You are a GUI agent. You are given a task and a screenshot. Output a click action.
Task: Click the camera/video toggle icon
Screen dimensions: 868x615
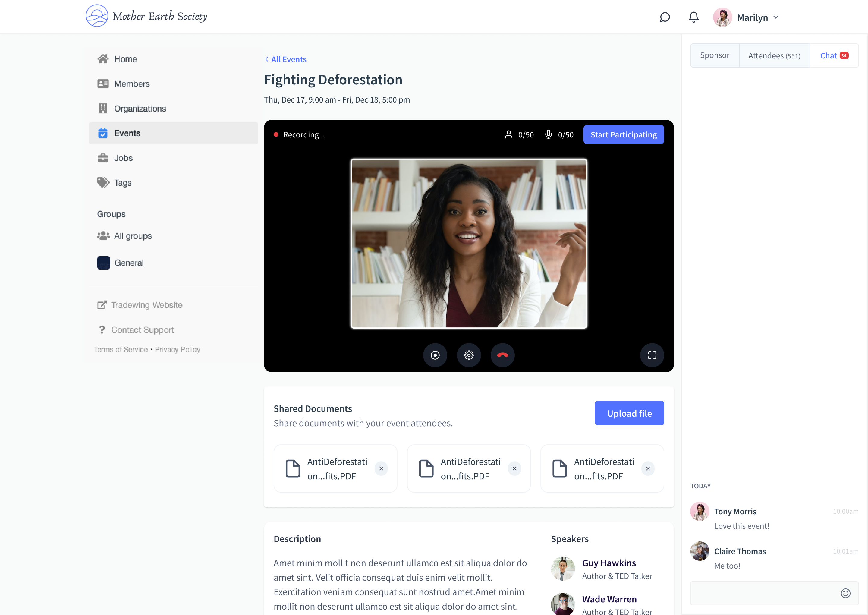(x=434, y=355)
